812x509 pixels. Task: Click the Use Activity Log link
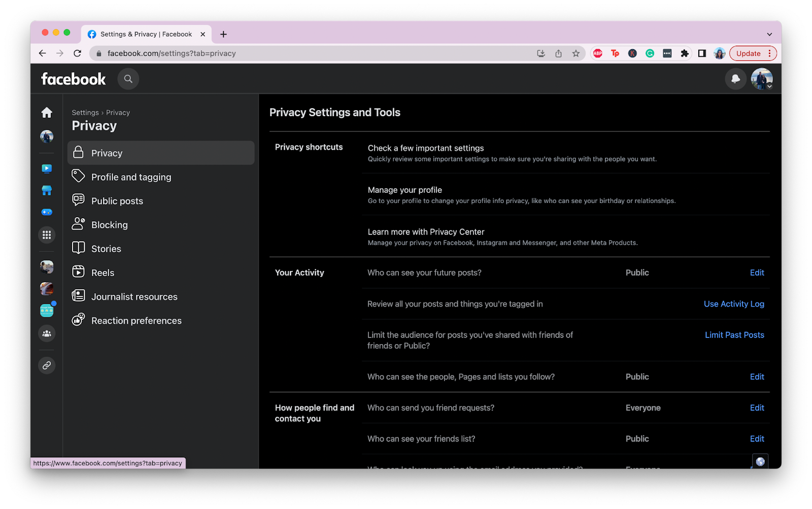734,304
